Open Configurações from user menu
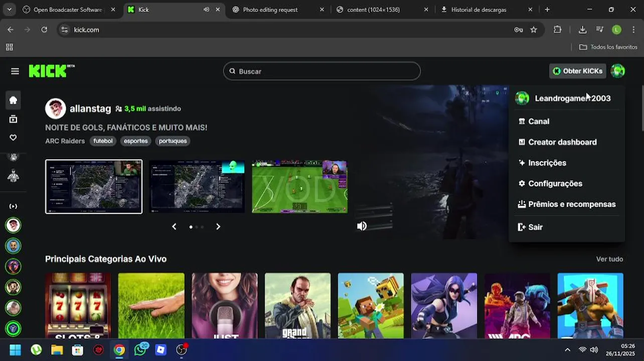The image size is (644, 361). pos(567,184)
